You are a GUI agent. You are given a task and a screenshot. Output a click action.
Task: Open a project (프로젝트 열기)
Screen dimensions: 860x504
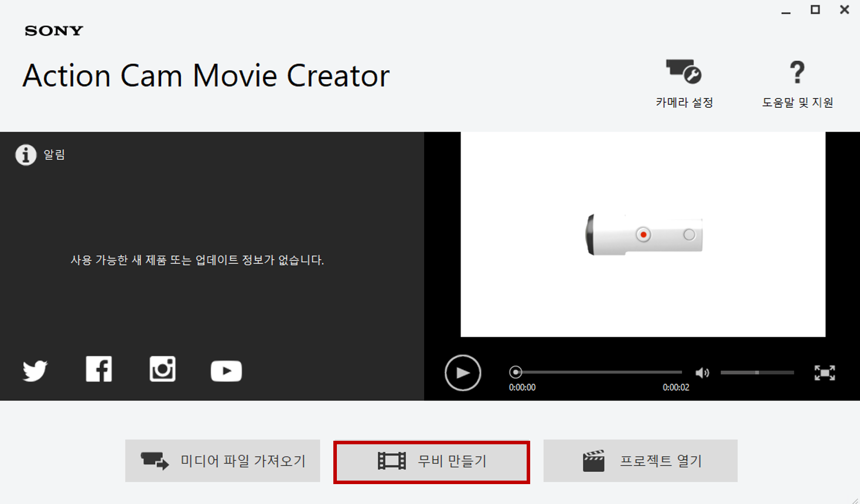640,461
